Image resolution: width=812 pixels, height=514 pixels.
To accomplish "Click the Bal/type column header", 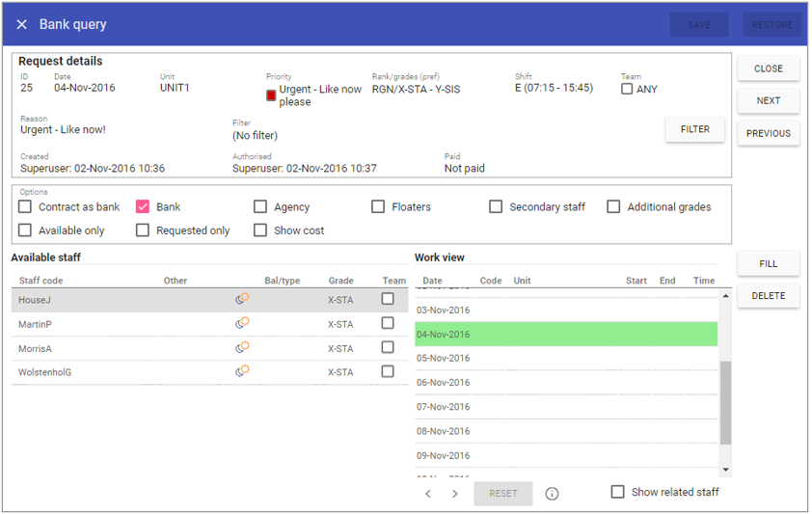I will point(283,281).
